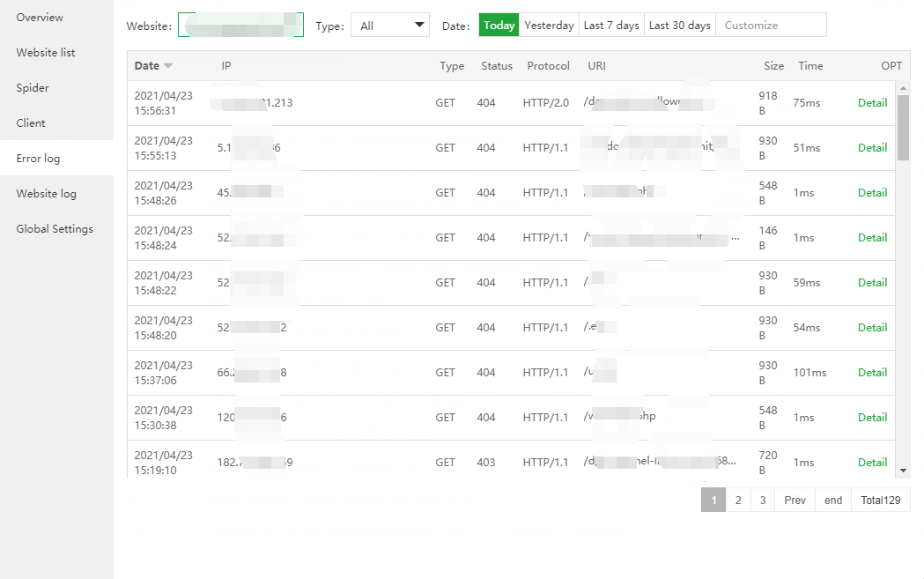Filter logs by Last 30 days
This screenshot has height=579, width=924.
679,26
